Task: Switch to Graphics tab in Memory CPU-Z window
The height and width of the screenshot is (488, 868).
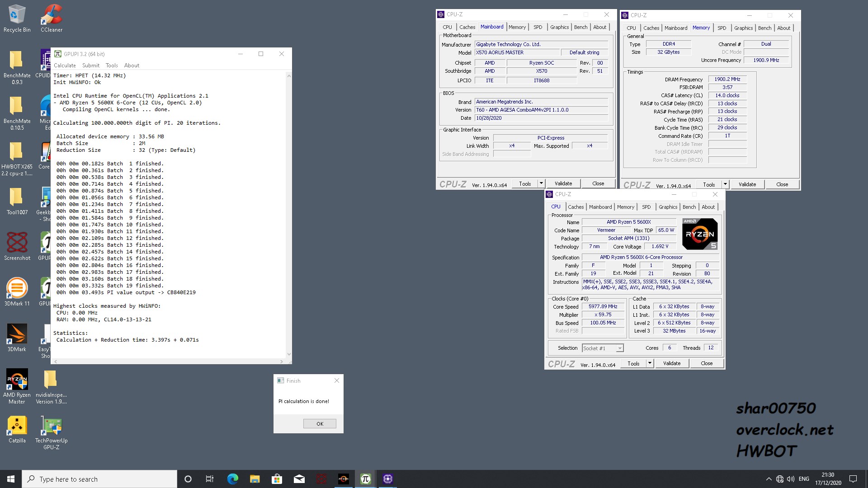Action: [743, 28]
